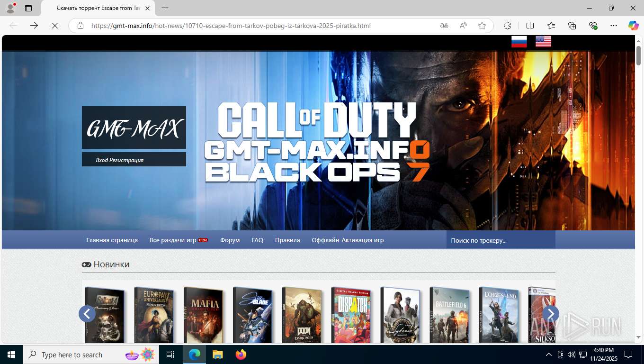Open the Europa Universalis V cover
644x364 pixels.
[x=154, y=315]
